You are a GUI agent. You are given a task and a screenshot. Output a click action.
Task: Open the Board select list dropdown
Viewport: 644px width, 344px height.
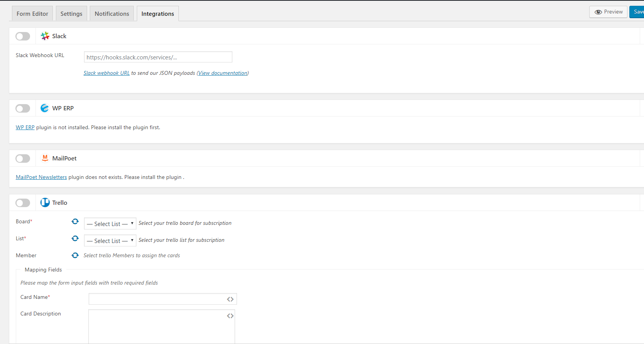tap(110, 224)
